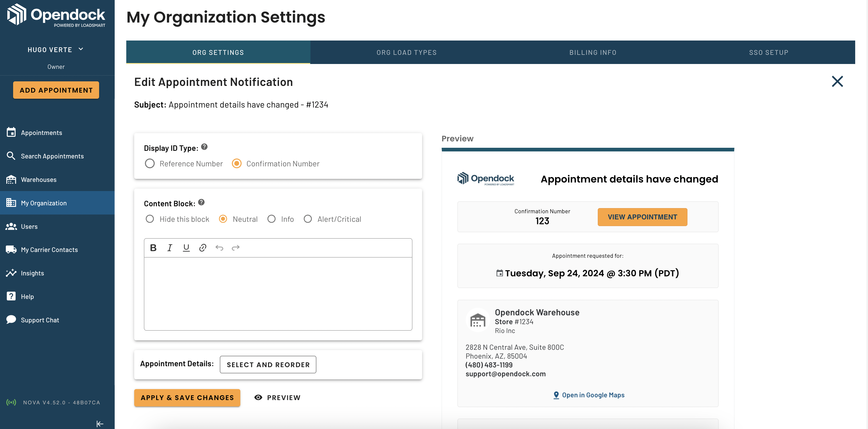Click the Preview button with eye icon

coord(277,397)
